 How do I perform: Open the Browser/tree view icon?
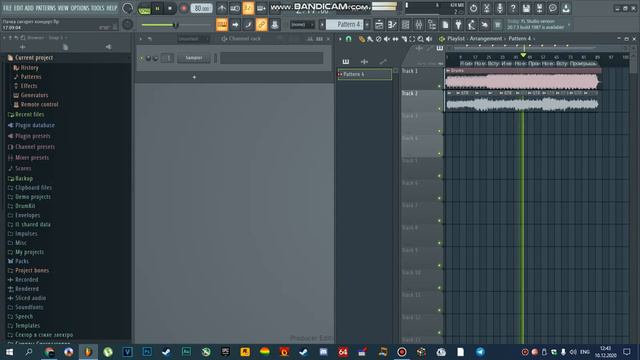pos(432,25)
